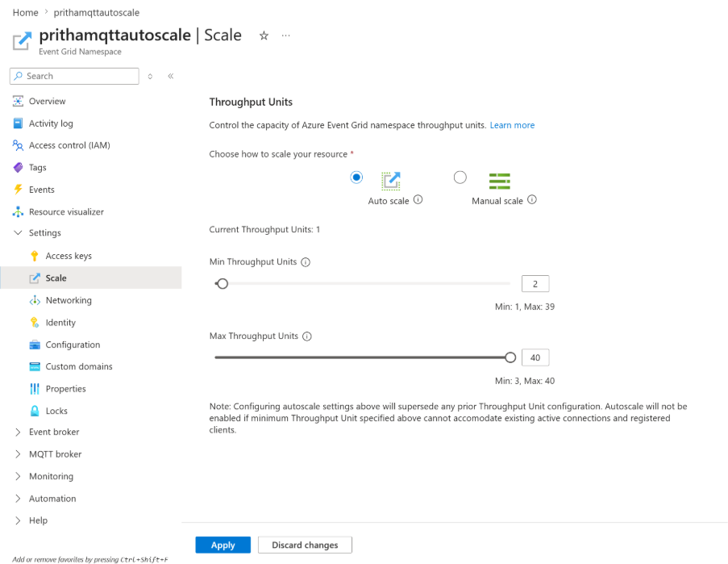Click the Min Throughput Units value box
This screenshot has height=564, width=728.
click(535, 284)
